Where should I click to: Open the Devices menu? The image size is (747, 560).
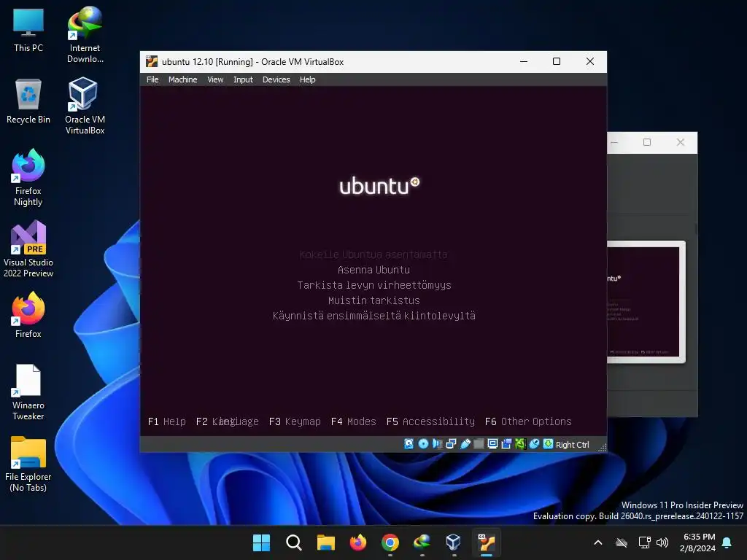tap(276, 79)
